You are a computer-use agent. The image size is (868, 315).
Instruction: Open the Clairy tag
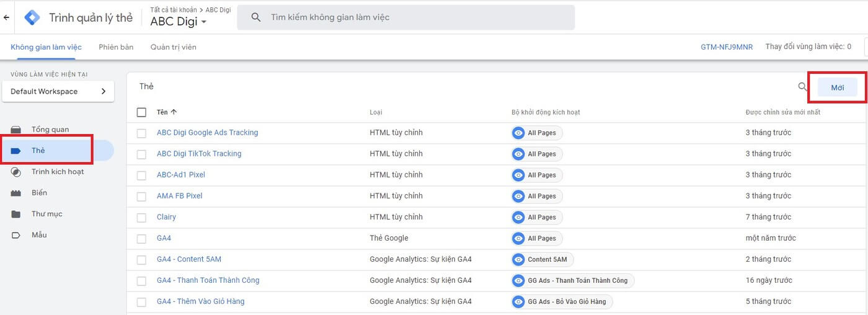click(x=166, y=217)
